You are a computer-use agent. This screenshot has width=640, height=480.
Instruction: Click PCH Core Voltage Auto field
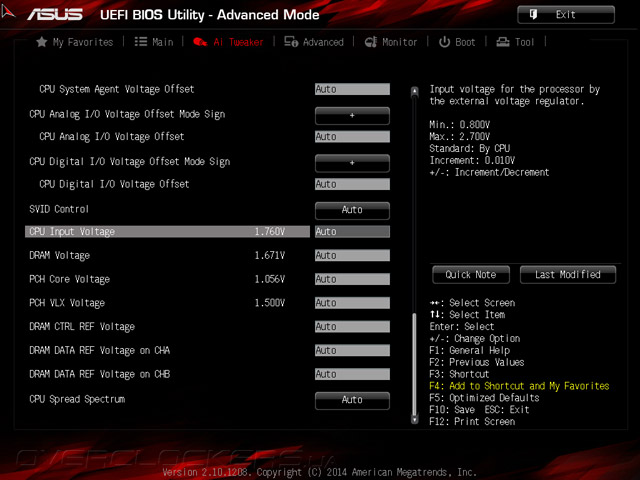352,279
